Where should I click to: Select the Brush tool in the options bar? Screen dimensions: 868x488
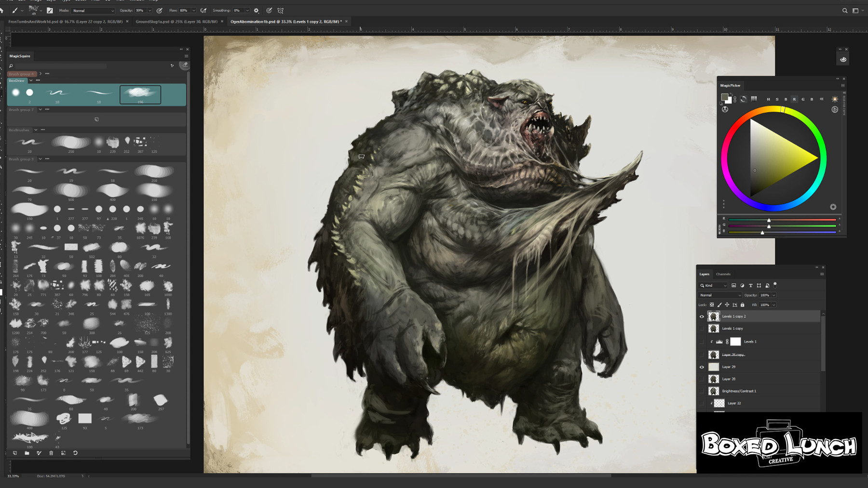tap(15, 10)
